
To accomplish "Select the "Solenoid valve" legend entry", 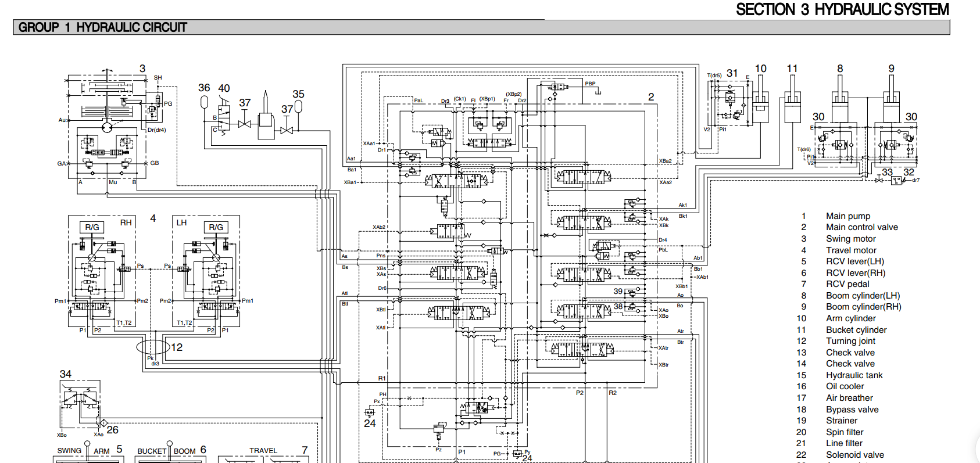I will coord(855,455).
